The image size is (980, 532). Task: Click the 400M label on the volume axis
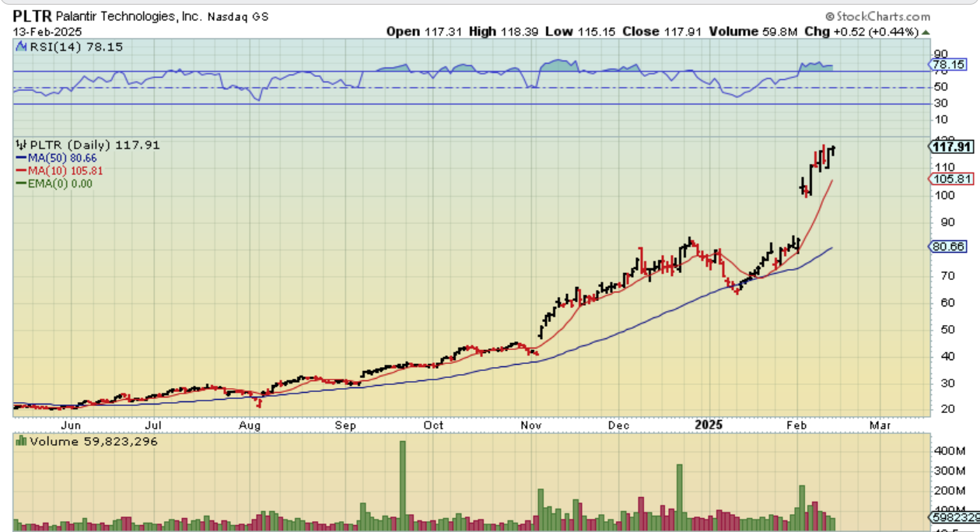tap(948, 451)
